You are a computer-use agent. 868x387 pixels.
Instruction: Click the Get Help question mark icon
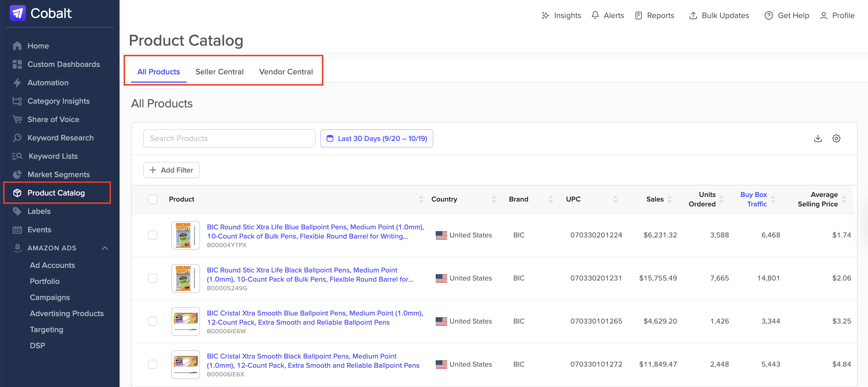(x=769, y=16)
